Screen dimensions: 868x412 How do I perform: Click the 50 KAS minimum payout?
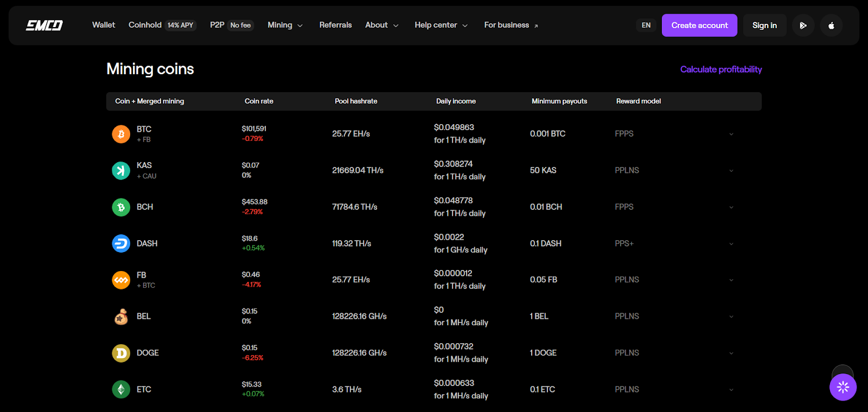coord(543,170)
